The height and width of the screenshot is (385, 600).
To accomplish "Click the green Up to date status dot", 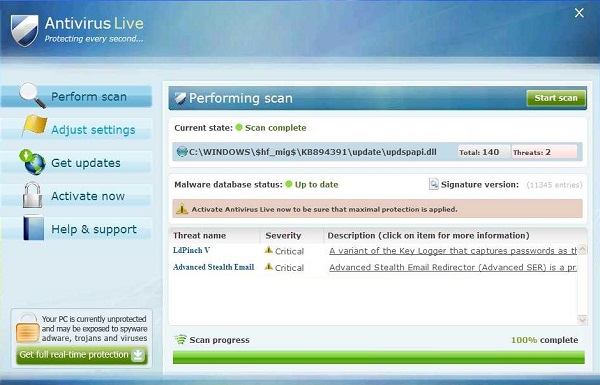I will point(289,184).
